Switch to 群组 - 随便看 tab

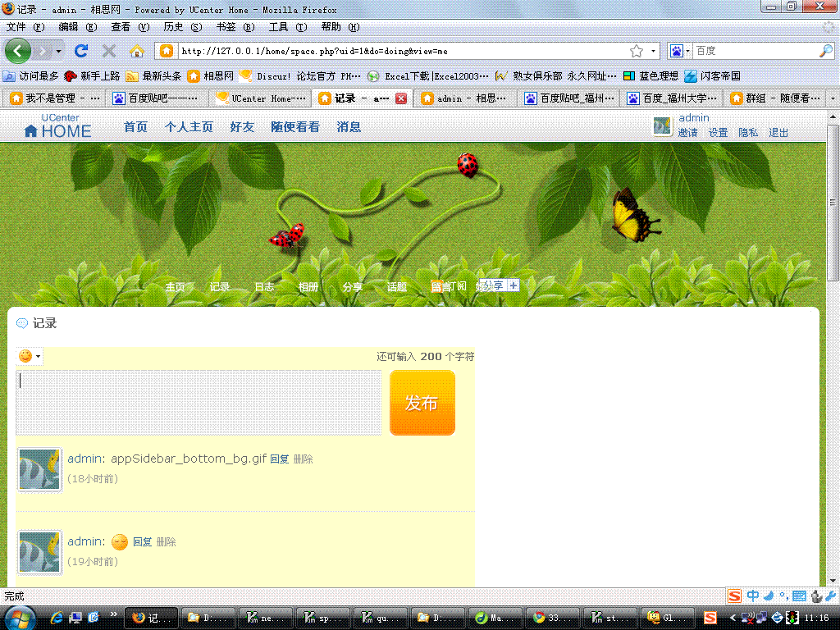(774, 98)
